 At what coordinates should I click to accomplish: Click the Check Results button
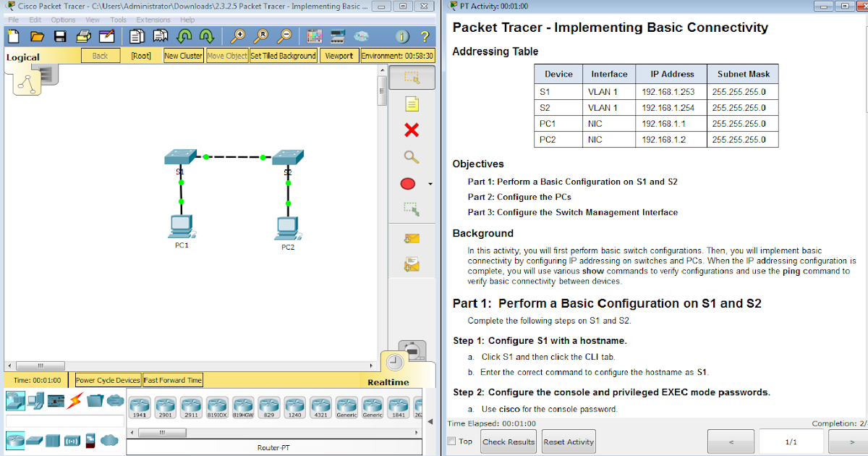508,442
